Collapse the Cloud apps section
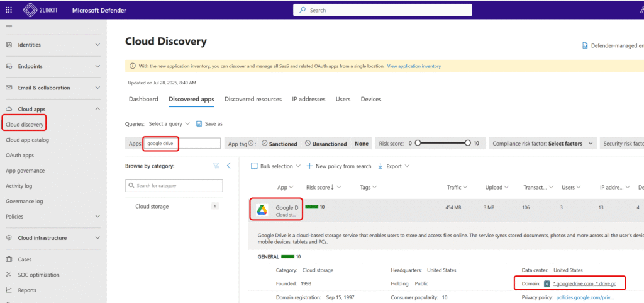This screenshot has height=303, width=644. (x=97, y=109)
